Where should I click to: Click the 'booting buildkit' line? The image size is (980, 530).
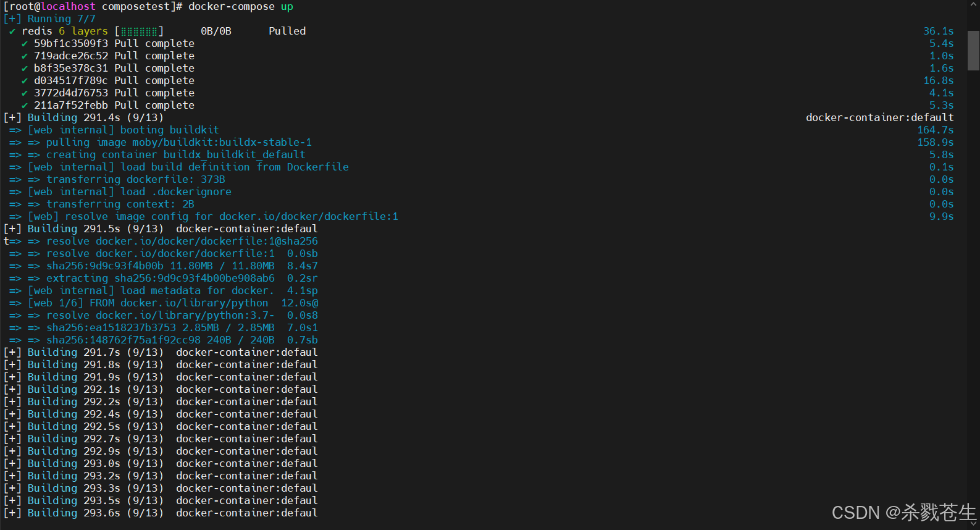point(114,130)
